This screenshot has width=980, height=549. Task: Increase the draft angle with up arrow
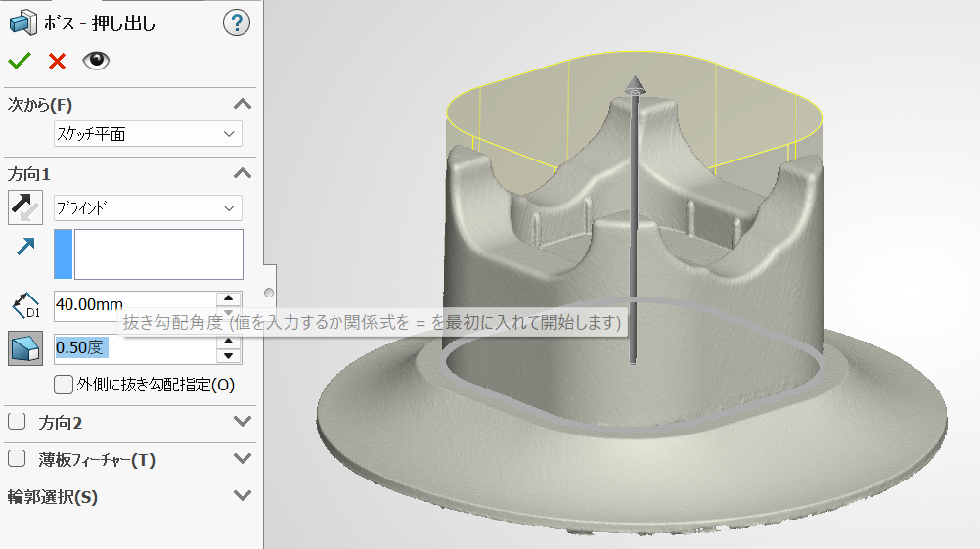coord(228,342)
